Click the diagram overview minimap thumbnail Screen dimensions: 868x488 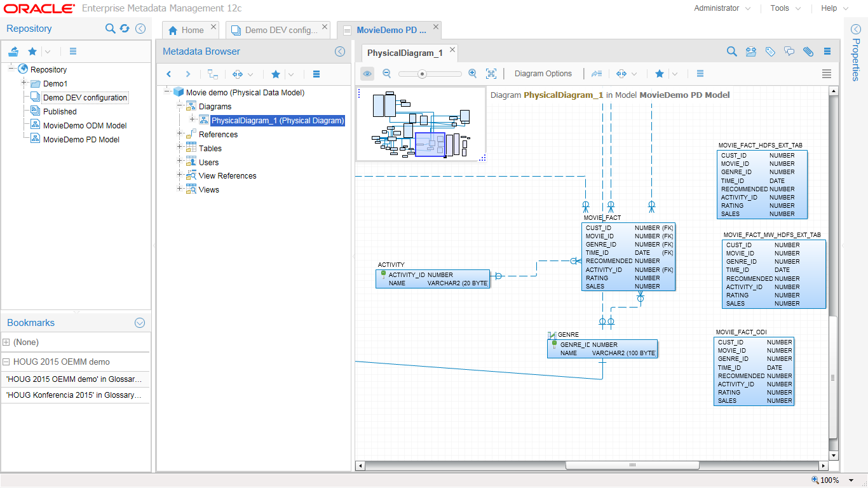(x=421, y=125)
